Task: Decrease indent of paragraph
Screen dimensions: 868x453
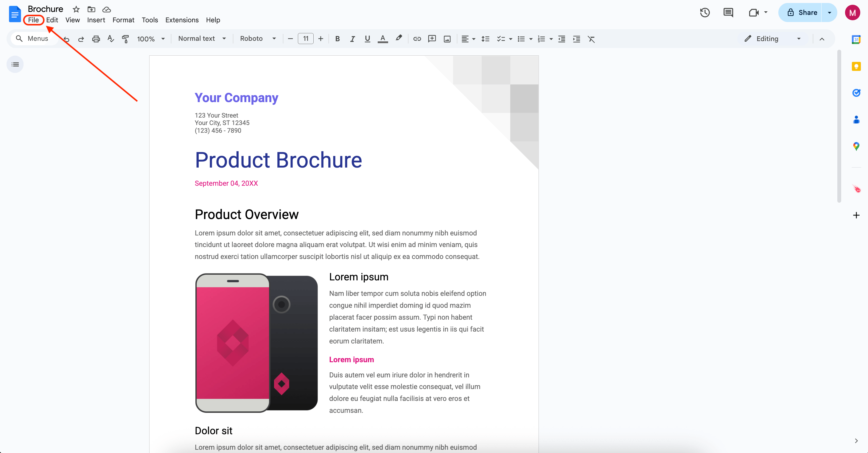Action: pos(561,39)
